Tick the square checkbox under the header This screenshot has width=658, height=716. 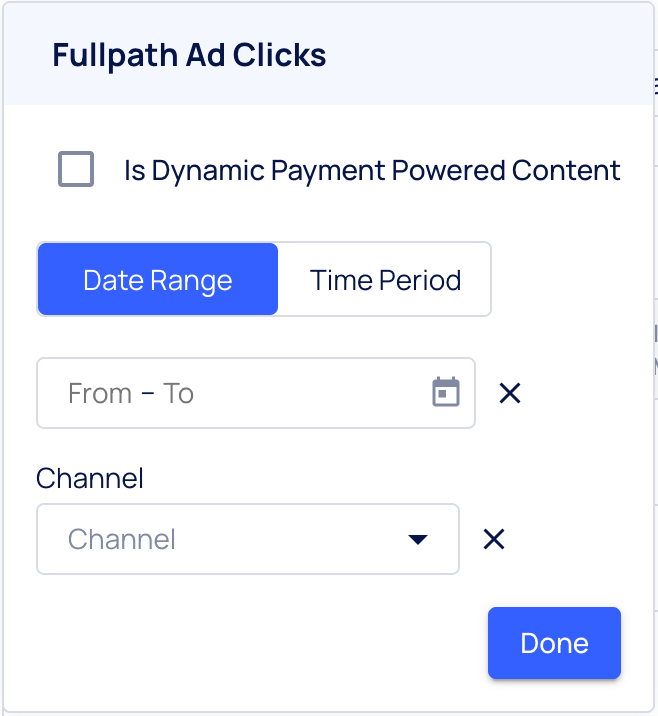pos(76,170)
